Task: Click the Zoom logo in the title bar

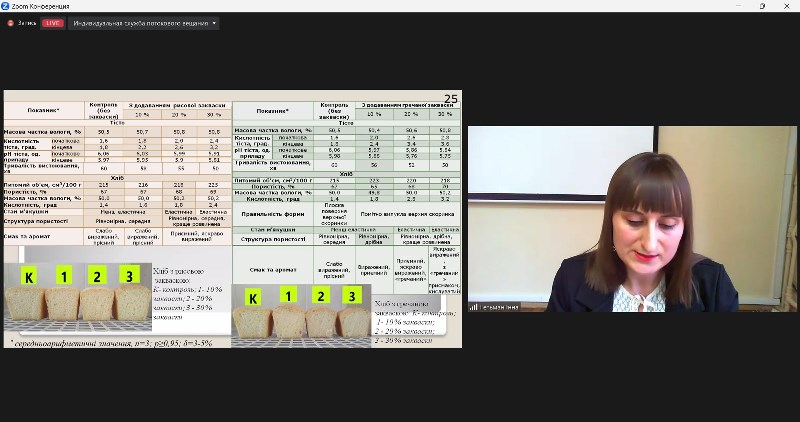Action: tap(6, 6)
